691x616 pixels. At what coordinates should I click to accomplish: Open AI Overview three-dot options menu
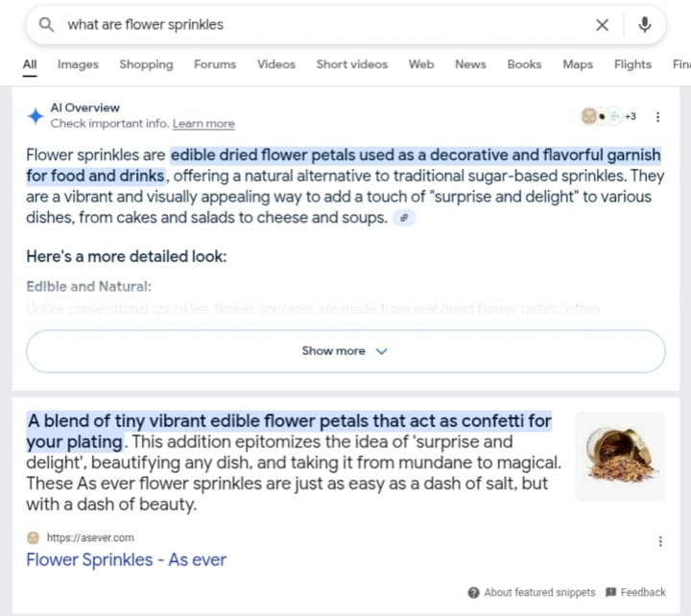(658, 117)
